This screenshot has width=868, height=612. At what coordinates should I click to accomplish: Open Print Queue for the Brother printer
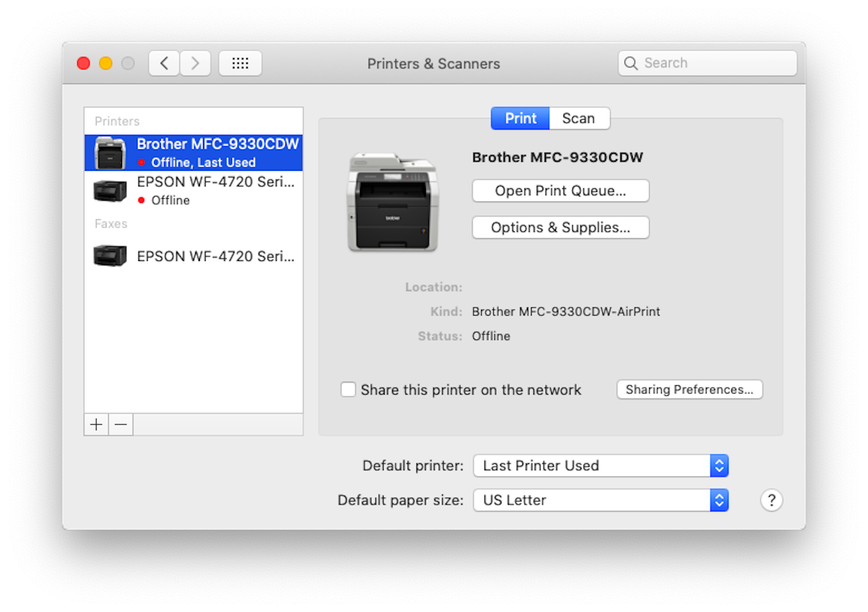(x=559, y=191)
